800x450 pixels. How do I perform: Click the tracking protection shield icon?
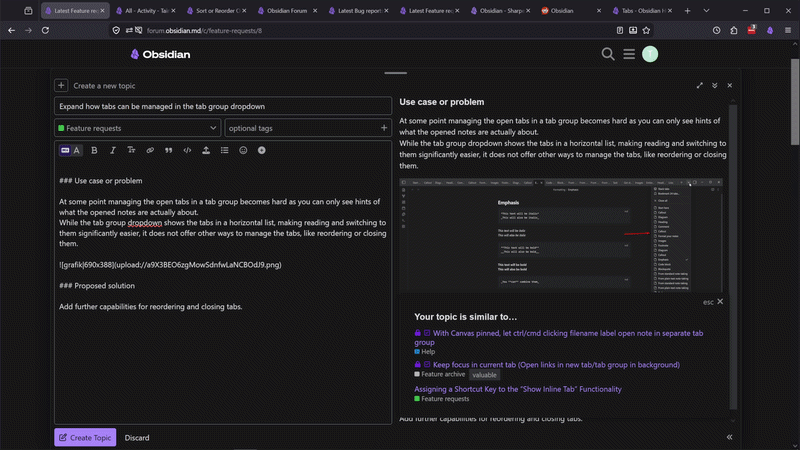(116, 31)
